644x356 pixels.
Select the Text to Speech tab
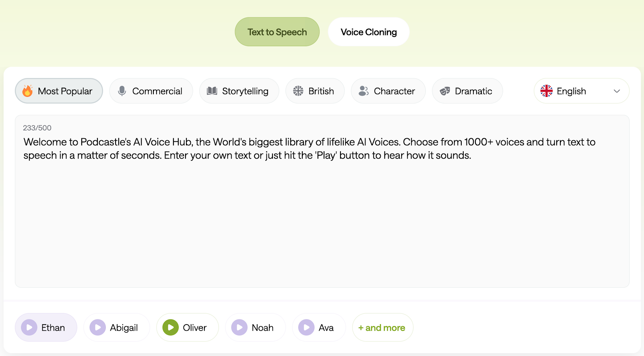point(277,32)
